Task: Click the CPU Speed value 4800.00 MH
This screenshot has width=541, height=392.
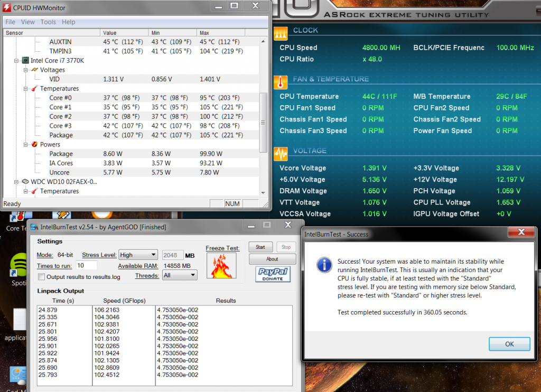Action: pyautogui.click(x=381, y=48)
